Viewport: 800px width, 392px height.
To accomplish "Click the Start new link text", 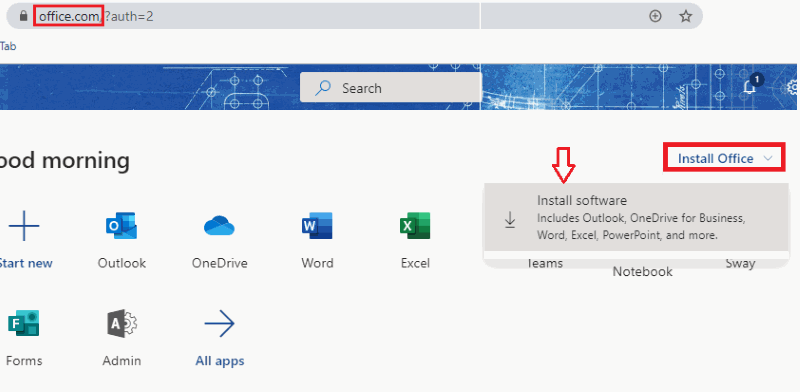I will pos(26,263).
